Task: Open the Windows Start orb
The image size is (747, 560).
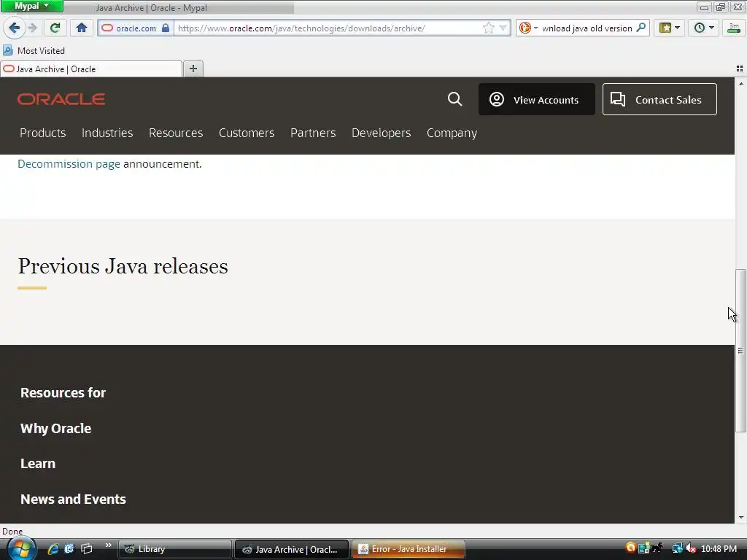Action: pyautogui.click(x=20, y=549)
